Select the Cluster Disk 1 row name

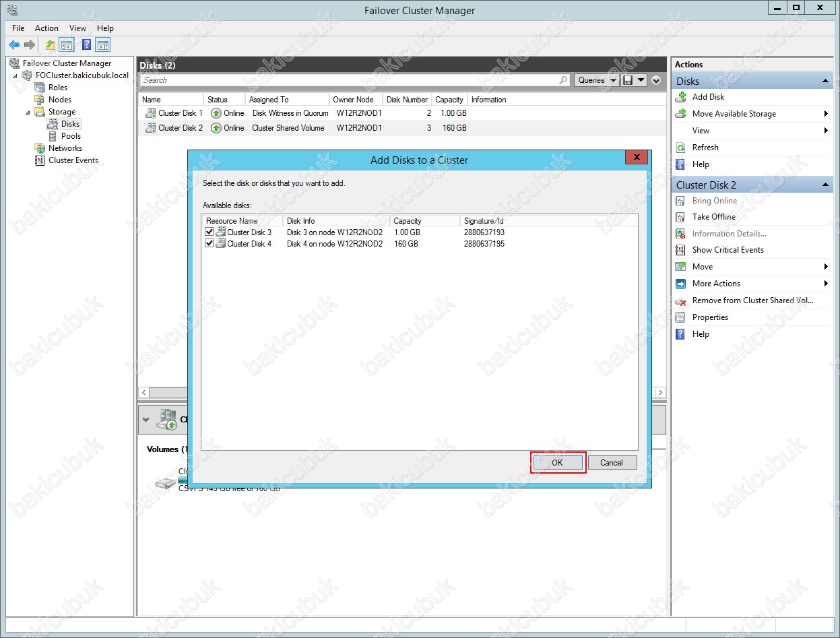pos(181,113)
